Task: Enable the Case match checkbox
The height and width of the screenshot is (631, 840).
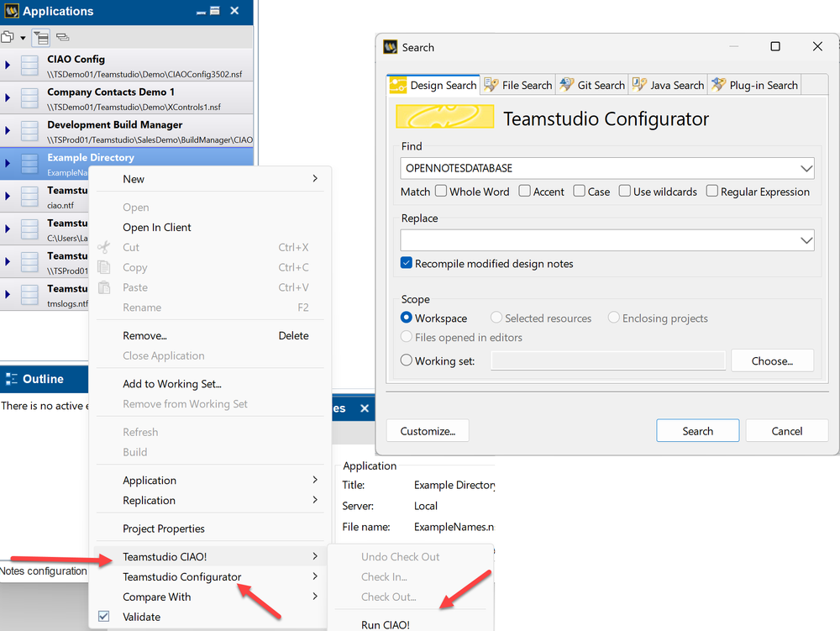Action: click(x=579, y=192)
